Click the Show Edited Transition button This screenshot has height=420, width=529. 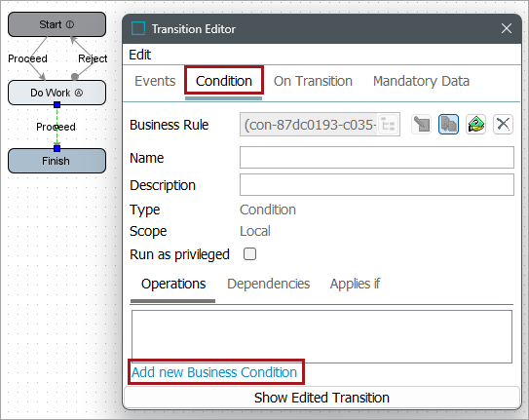321,398
